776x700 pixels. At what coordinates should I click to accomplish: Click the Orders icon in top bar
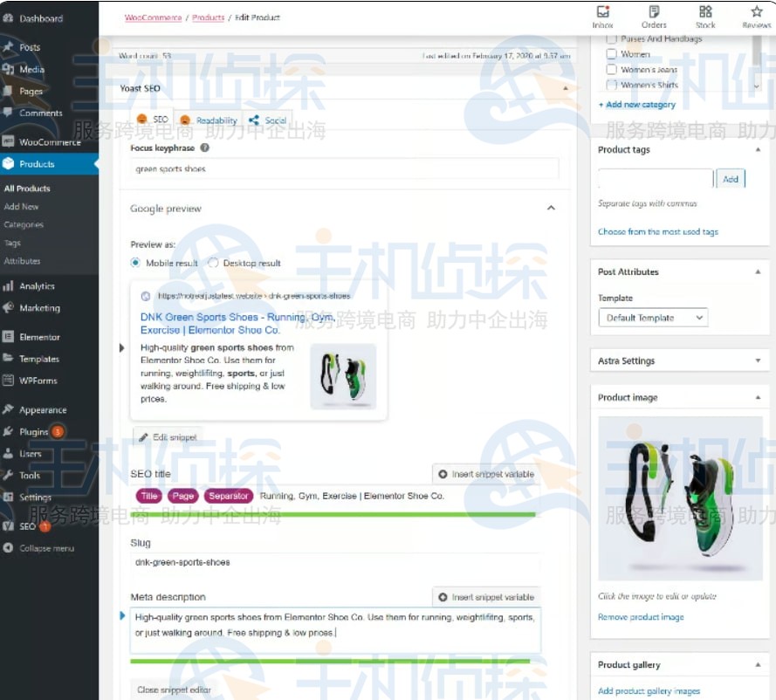(654, 14)
